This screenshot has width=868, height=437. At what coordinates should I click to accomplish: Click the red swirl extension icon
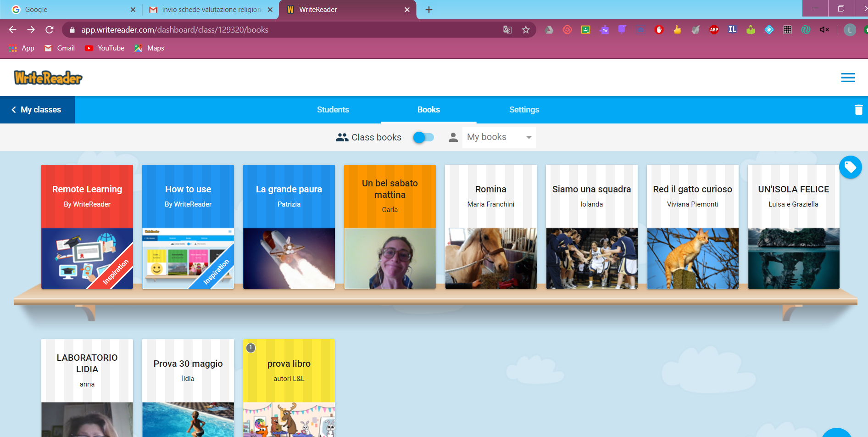click(x=567, y=30)
